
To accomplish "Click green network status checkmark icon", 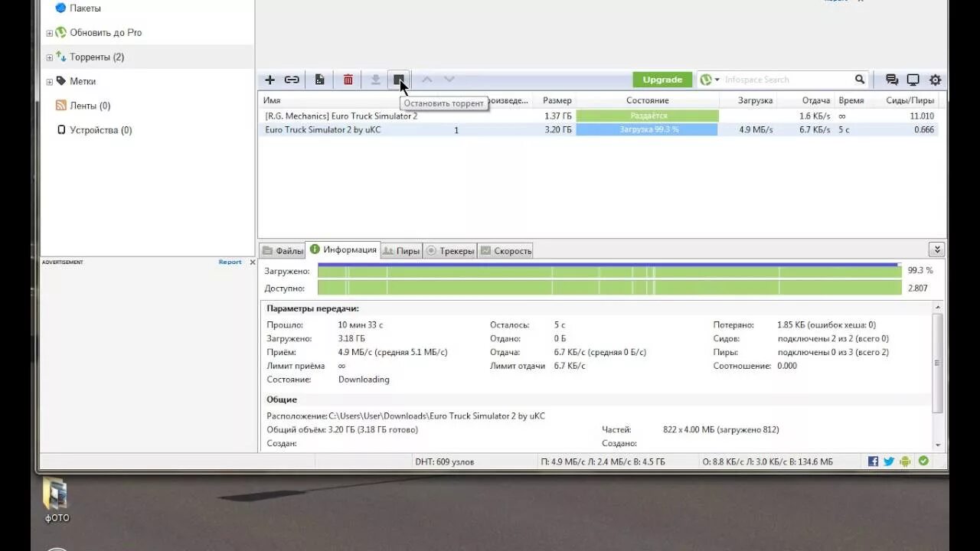I will point(923,461).
